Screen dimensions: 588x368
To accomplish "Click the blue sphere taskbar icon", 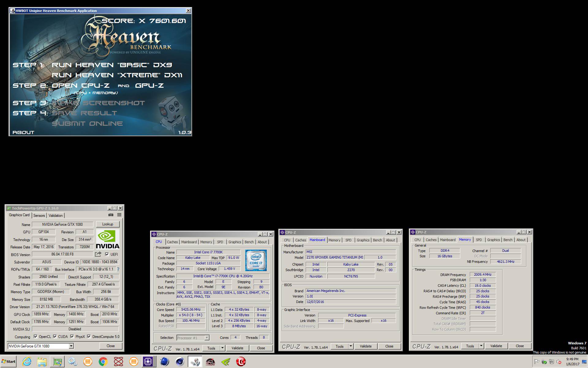I will (x=164, y=362).
